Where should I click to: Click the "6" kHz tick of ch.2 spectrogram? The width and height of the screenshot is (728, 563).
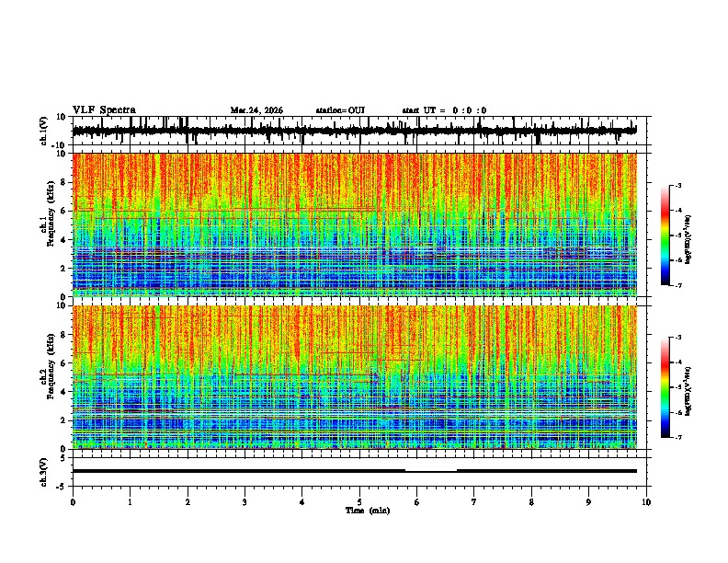(63, 363)
